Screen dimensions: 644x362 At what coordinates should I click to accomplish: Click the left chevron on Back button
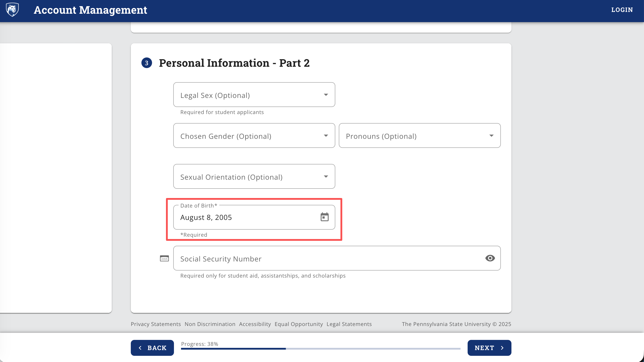coord(140,348)
